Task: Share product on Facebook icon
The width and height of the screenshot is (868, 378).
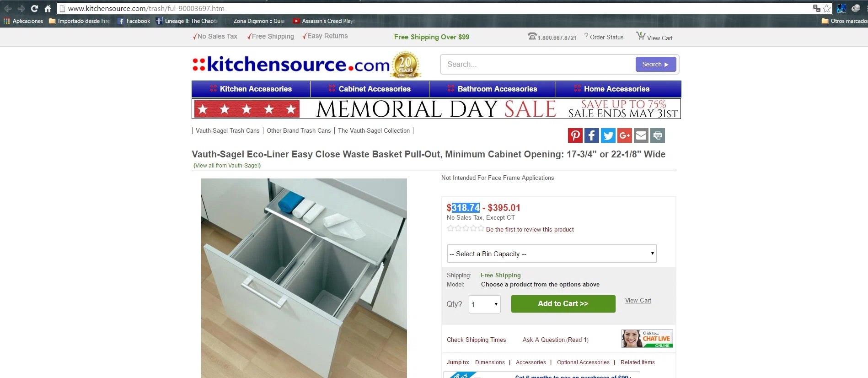Action: coord(591,135)
